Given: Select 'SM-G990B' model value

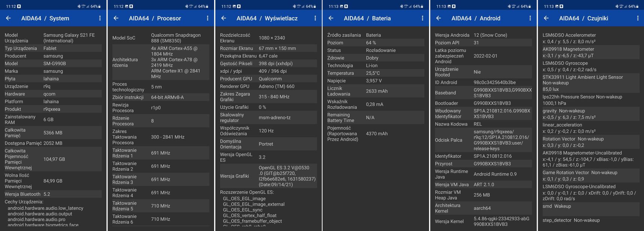Looking at the screenshot, I should point(55,63).
